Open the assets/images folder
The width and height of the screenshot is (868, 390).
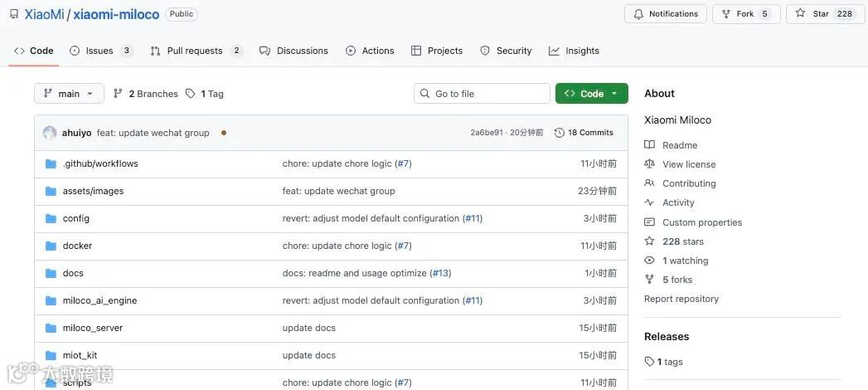click(93, 191)
